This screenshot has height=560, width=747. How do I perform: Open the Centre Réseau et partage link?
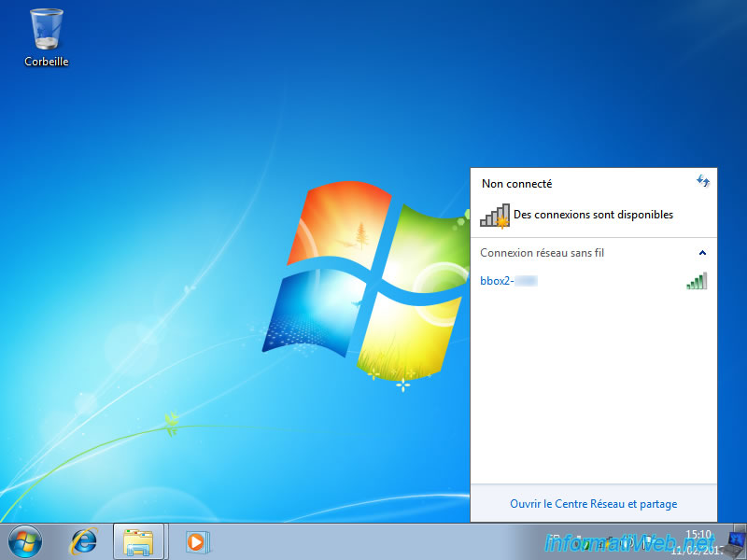point(593,504)
